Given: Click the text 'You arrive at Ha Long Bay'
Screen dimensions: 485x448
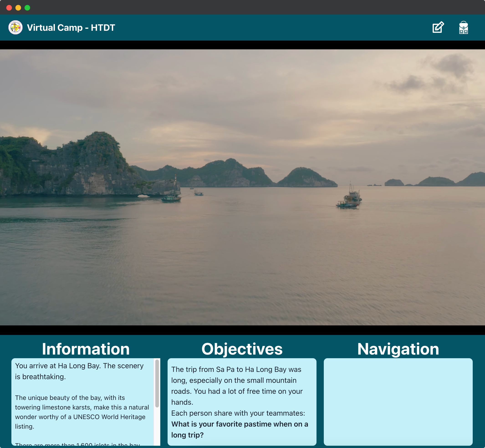Looking at the screenshot, I should 58,366.
